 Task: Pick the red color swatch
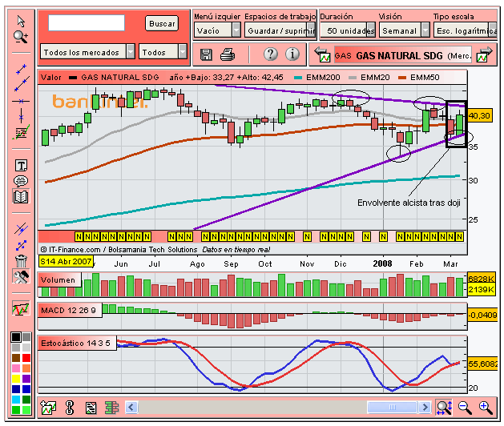26,358
